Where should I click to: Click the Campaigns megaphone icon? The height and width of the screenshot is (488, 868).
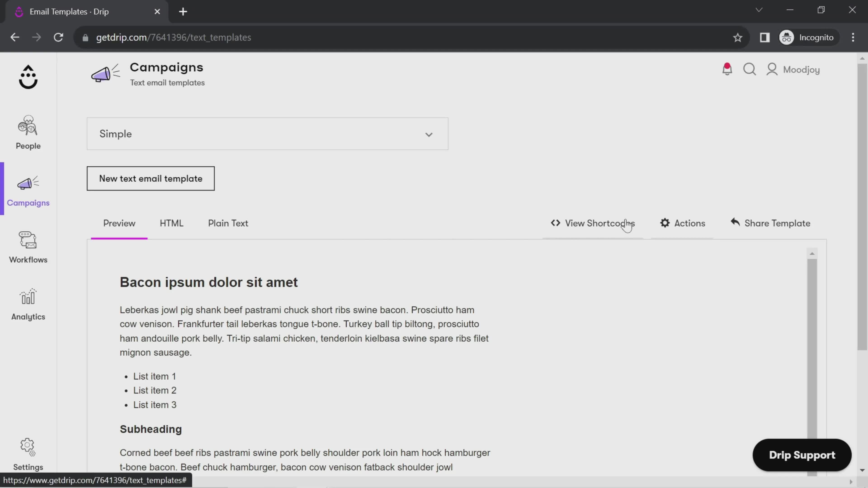click(28, 183)
